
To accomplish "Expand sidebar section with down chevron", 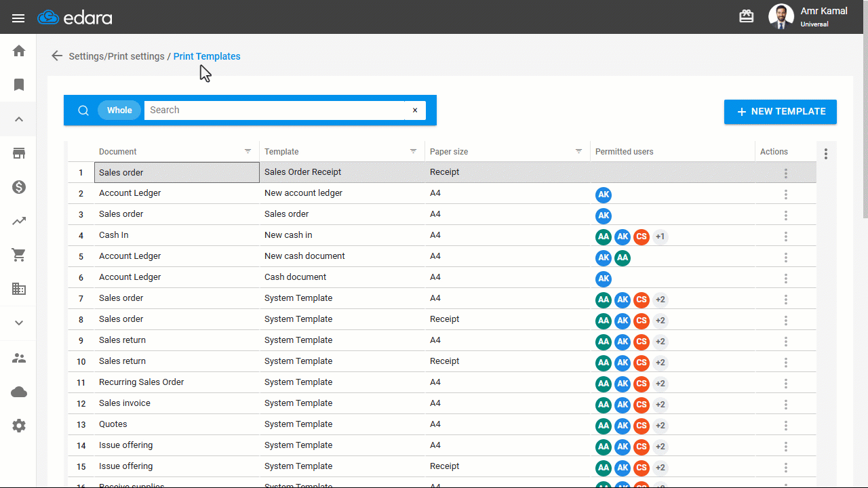I will pos(19,323).
